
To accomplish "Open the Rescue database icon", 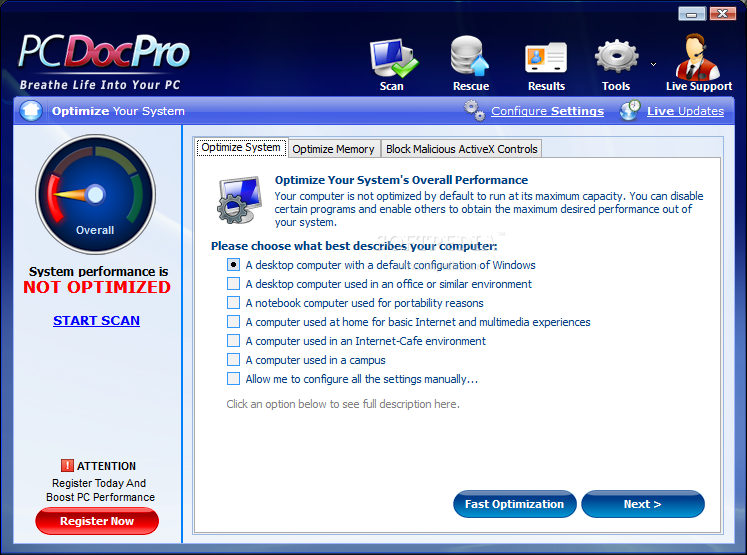I will pyautogui.click(x=470, y=56).
